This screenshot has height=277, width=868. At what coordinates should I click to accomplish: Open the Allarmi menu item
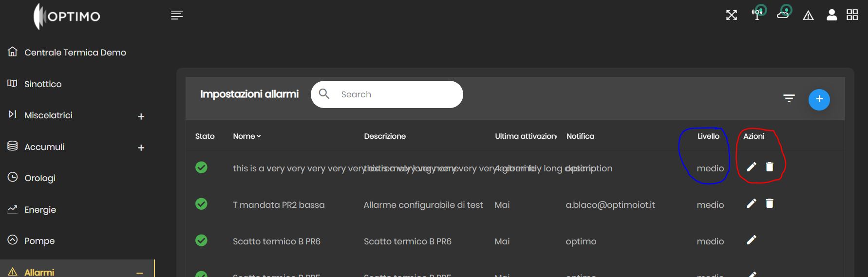point(77,269)
